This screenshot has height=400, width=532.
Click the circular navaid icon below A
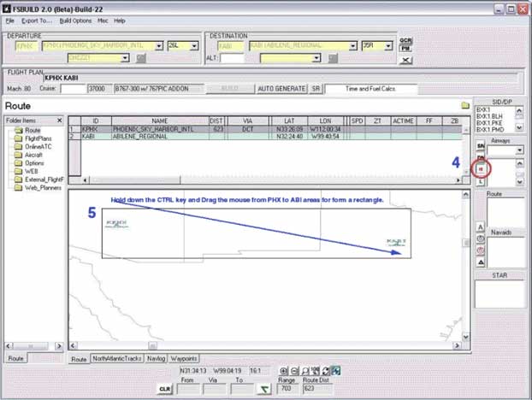pos(481,238)
